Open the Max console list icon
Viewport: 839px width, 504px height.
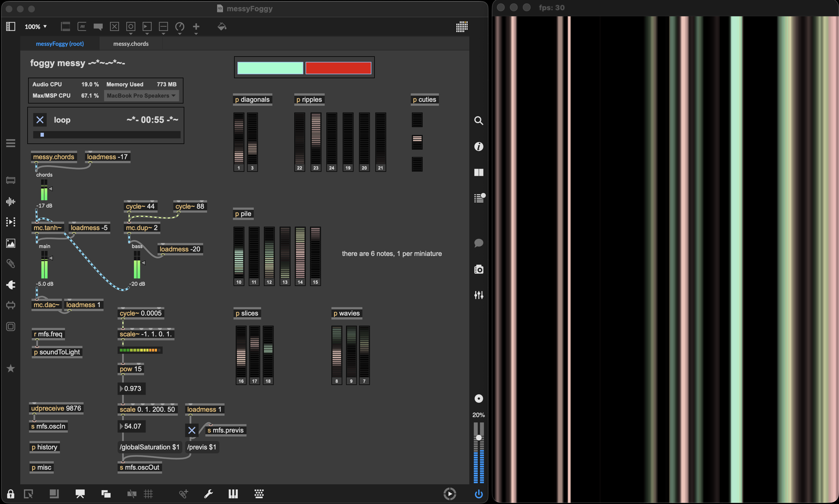[479, 197]
